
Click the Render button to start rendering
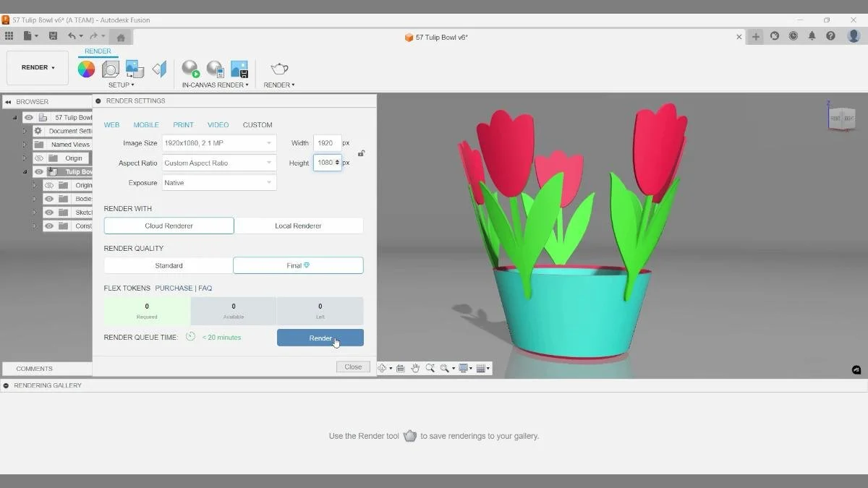click(320, 338)
